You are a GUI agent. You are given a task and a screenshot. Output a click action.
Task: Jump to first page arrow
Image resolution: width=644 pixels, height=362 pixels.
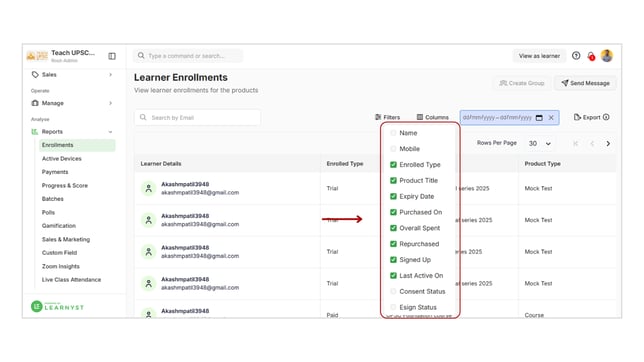575,143
